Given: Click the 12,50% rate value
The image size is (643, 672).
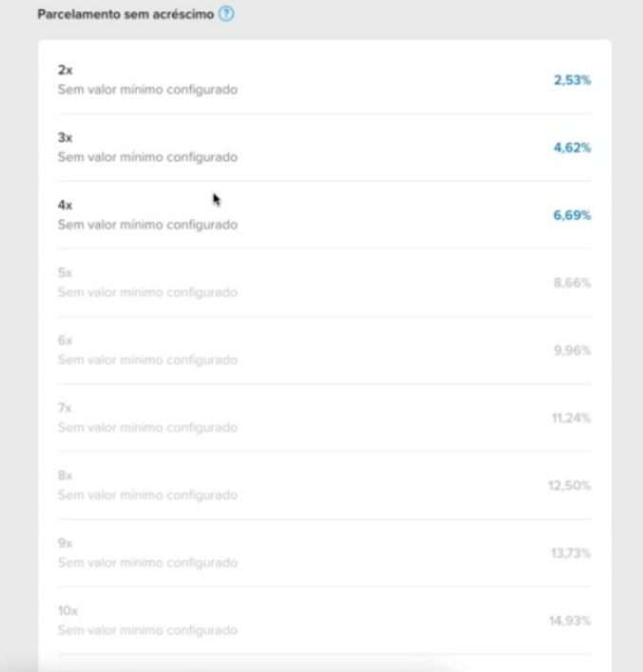Looking at the screenshot, I should point(569,486).
